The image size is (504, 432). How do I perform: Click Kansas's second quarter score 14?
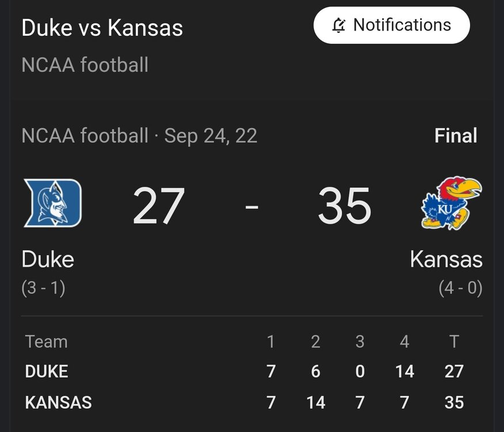[316, 402]
